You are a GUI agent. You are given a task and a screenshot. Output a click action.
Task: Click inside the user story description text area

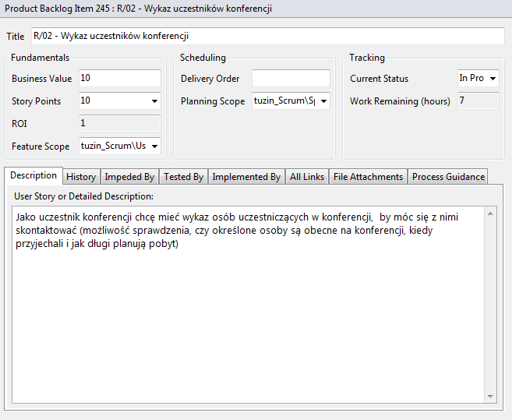point(248,305)
